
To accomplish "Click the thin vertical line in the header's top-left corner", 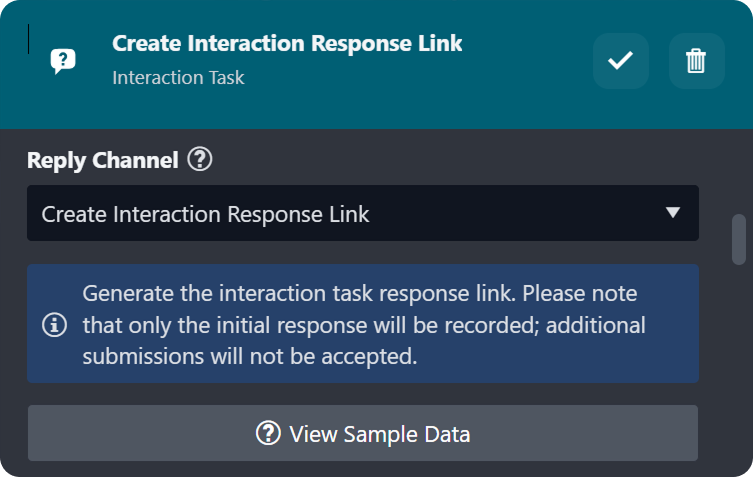I will click(28, 37).
